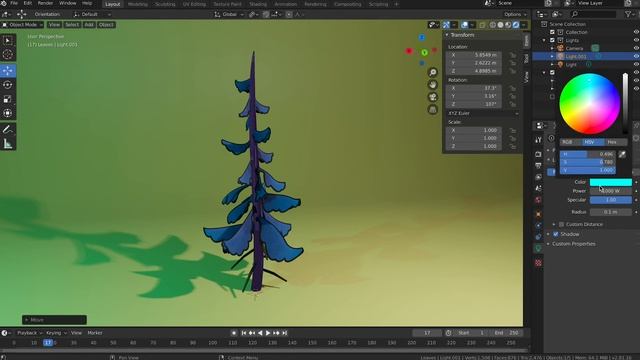Click the cyan light Color swatch
Image resolution: width=640 pixels, height=360 pixels.
tap(611, 182)
